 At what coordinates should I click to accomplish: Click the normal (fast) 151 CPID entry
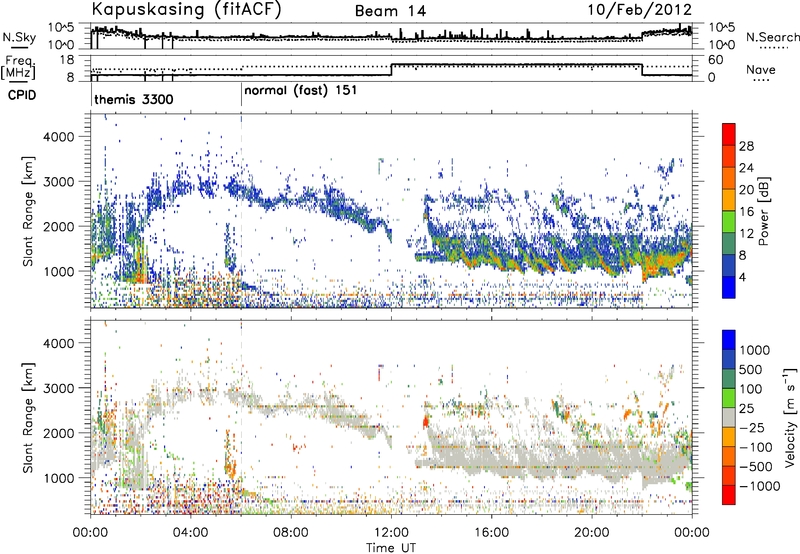point(301,91)
